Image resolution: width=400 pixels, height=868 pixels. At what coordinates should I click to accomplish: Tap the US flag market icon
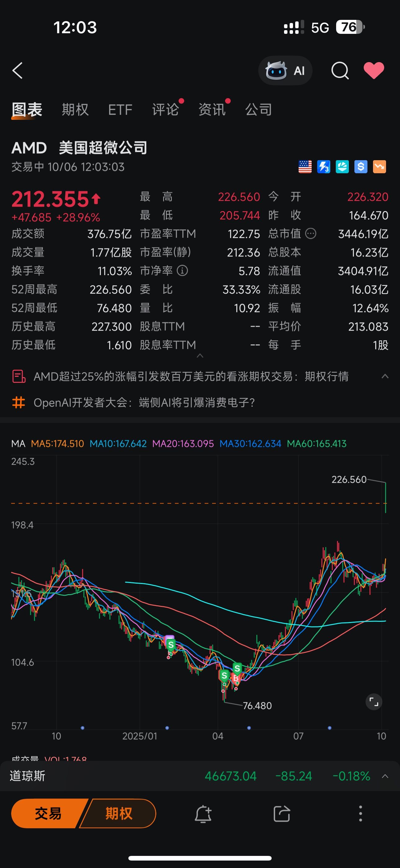tap(305, 167)
